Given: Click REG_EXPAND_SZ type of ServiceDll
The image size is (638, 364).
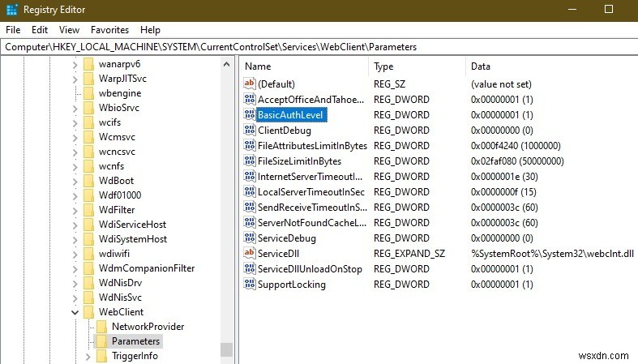Looking at the screenshot, I should pyautogui.click(x=409, y=254).
